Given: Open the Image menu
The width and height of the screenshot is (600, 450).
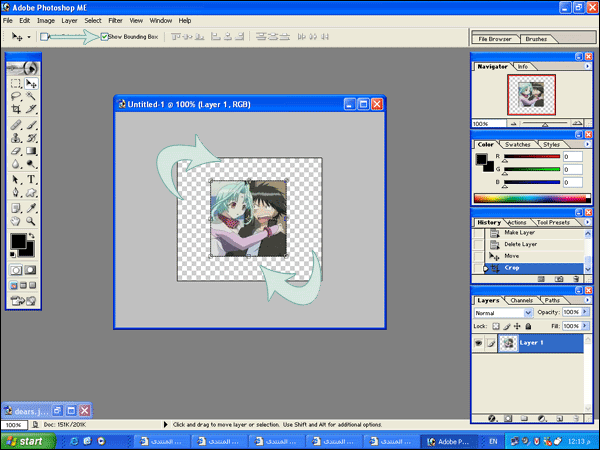Looking at the screenshot, I should tap(46, 21).
